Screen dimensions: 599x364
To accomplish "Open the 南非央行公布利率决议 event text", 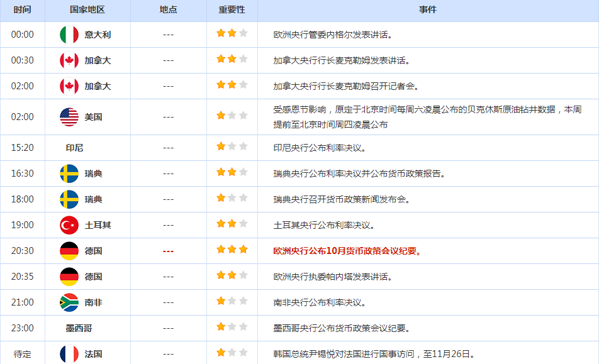I will pos(319,302).
